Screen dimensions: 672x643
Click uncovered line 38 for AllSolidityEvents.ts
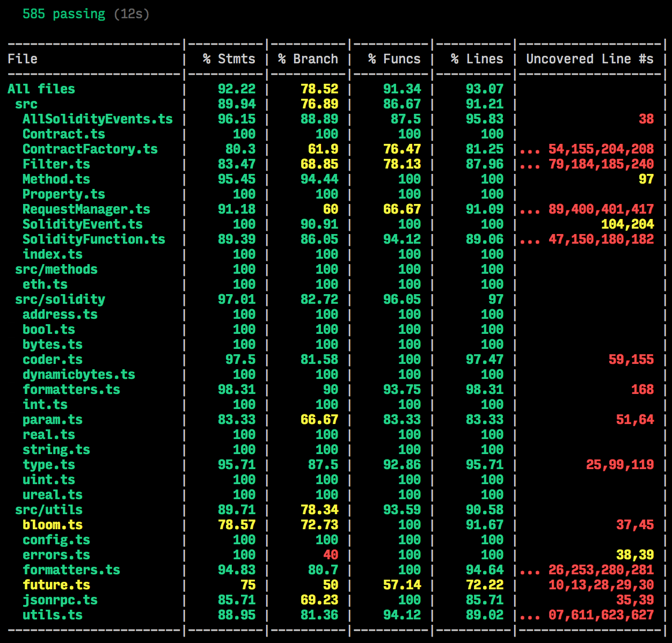pos(646,119)
